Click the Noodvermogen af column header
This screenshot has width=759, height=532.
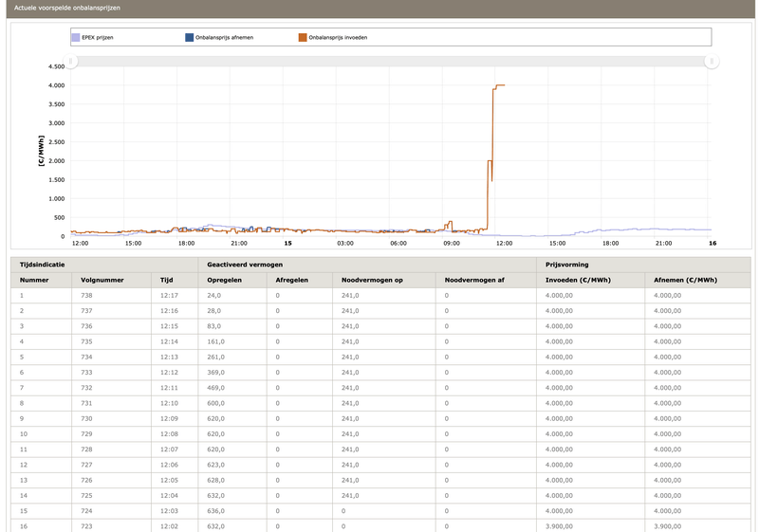pos(474,280)
